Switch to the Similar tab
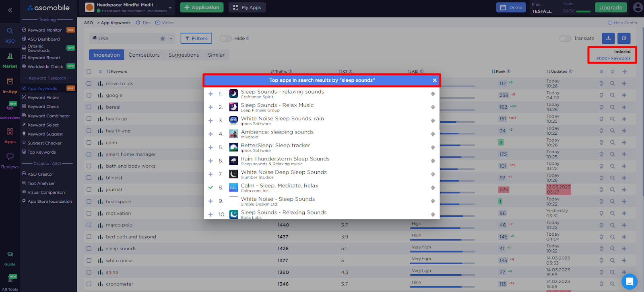This screenshot has height=292, width=644. [x=216, y=55]
